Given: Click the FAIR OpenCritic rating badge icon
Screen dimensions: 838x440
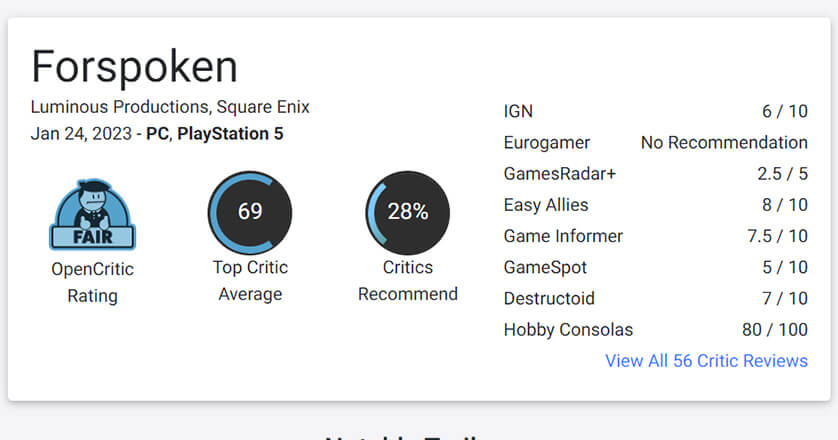Looking at the screenshot, I should [x=92, y=214].
